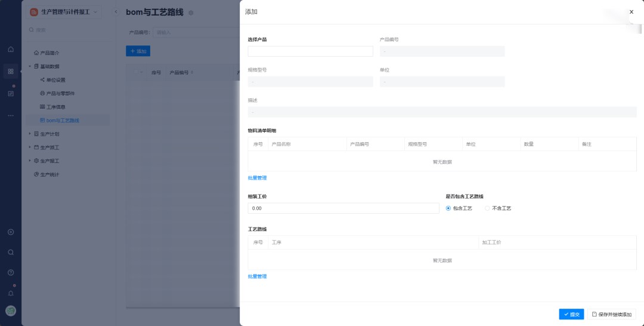
Task: Open the three-dot more menu in left rail
Action: 11,115
